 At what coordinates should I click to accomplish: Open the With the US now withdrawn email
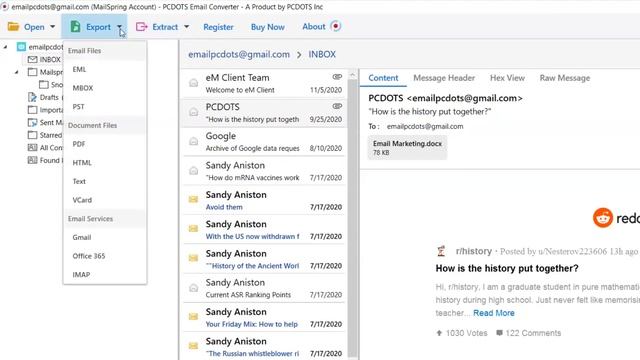coord(264,230)
